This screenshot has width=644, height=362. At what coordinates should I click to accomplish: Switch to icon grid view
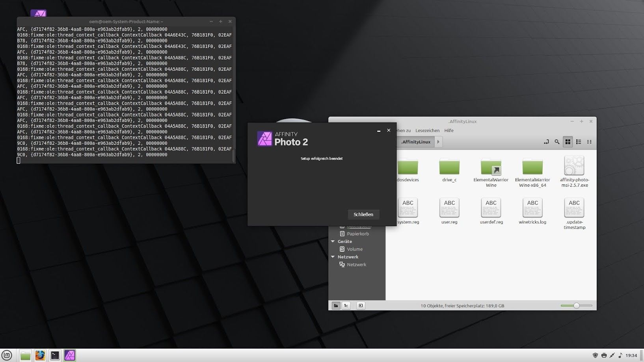568,142
